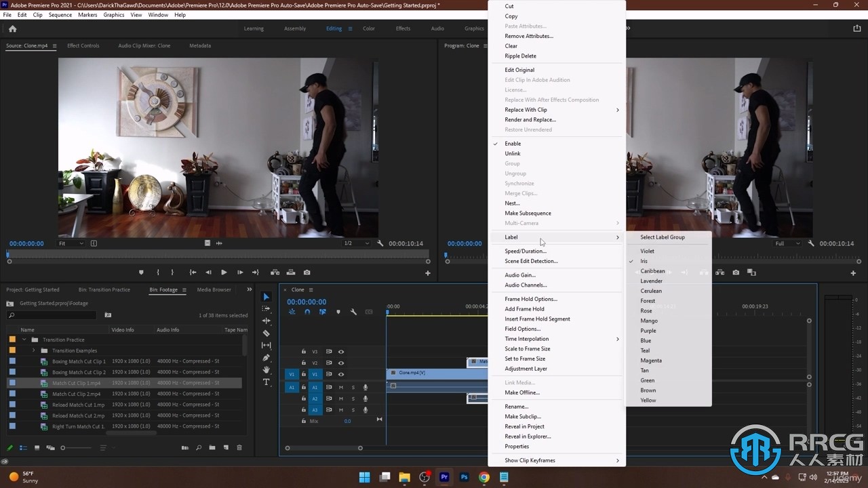The width and height of the screenshot is (868, 488).
Task: Toggle V3 track output eye
Action: tap(341, 352)
